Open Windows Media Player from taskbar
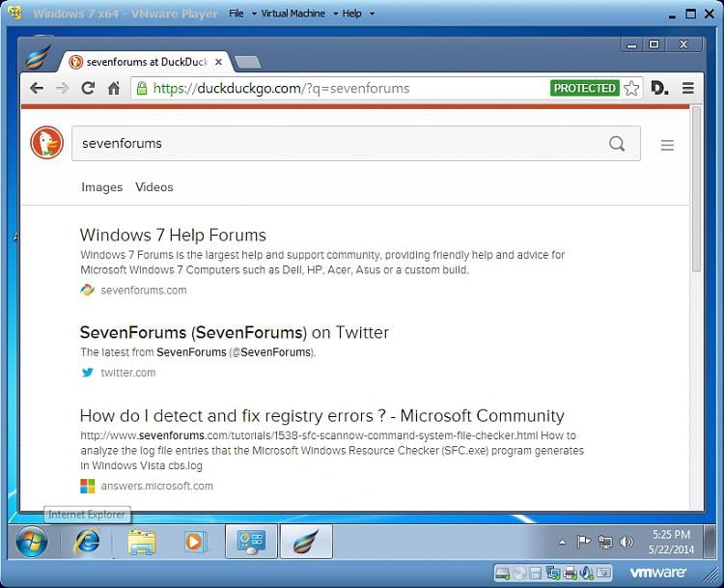Screen dimensions: 724x588 click(x=194, y=542)
